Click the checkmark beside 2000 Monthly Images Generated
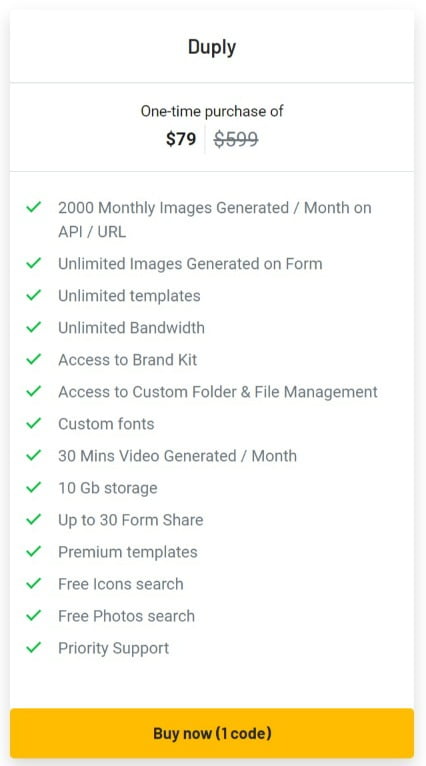 33,207
